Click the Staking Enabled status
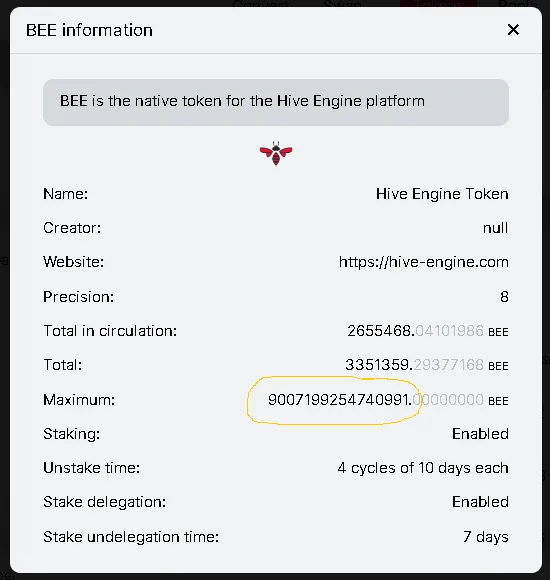The width and height of the screenshot is (550, 580). (x=480, y=434)
